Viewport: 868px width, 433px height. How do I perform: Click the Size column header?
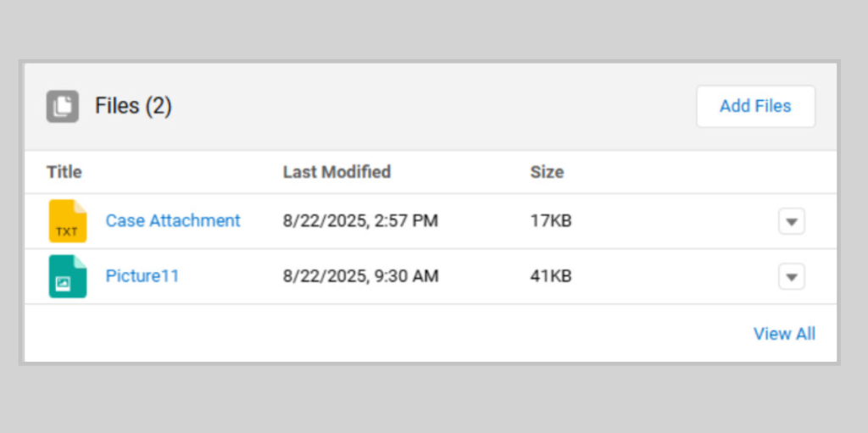(x=547, y=172)
